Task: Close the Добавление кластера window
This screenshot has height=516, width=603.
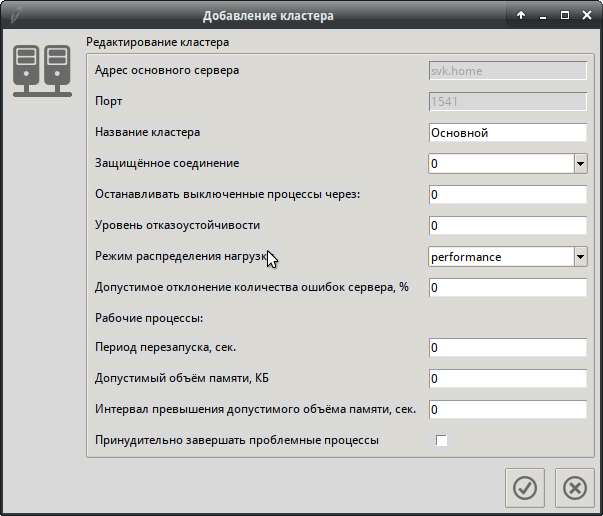Action: point(586,15)
